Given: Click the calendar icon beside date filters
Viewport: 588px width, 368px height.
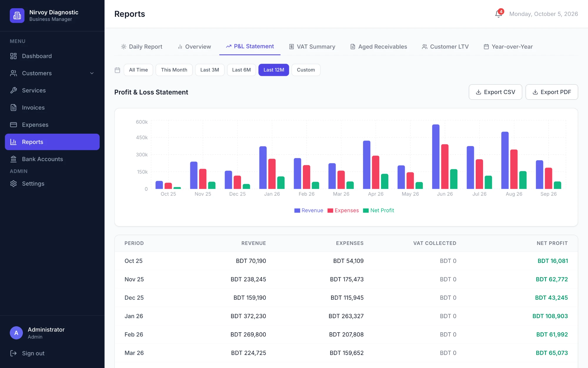Looking at the screenshot, I should (117, 70).
